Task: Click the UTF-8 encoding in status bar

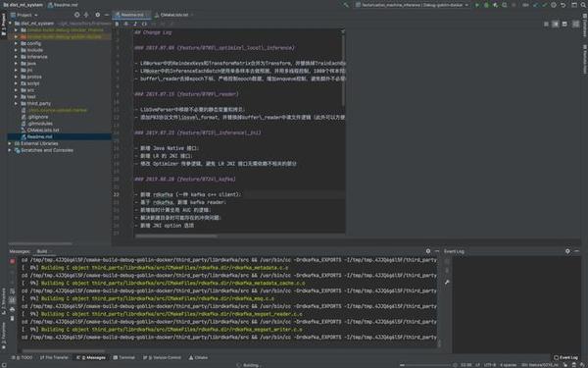Action: point(490,365)
